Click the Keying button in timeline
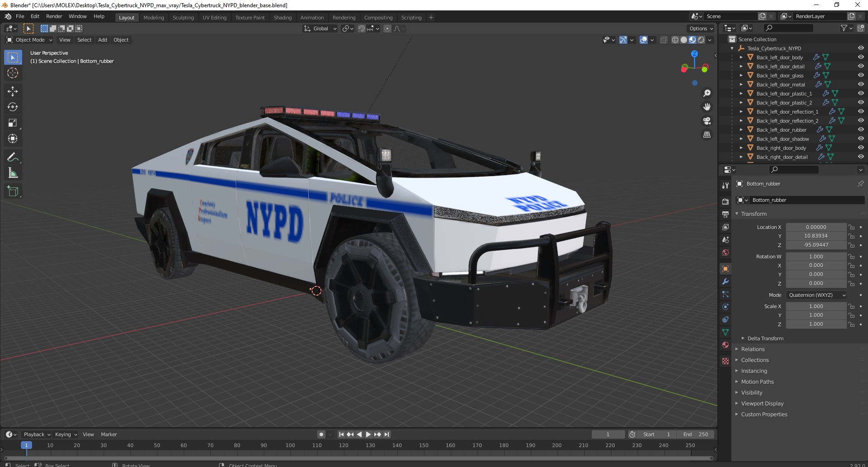This screenshot has width=868, height=467. pyautogui.click(x=66, y=434)
